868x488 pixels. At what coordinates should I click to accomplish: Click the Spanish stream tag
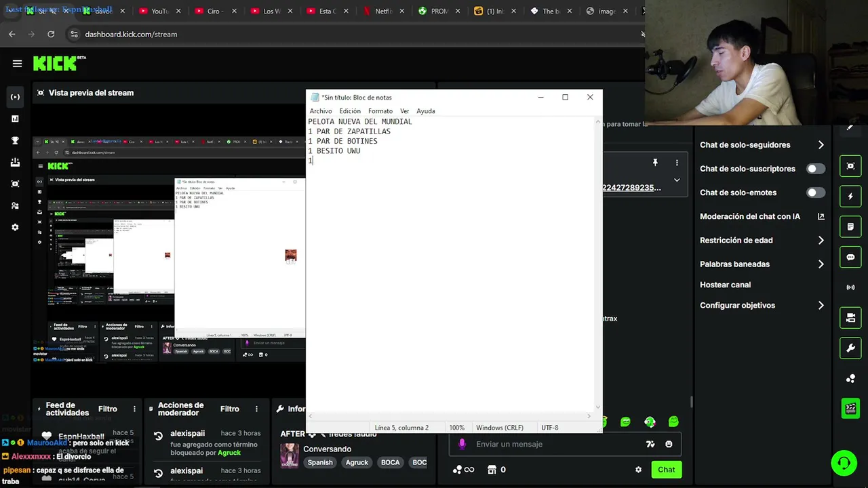coord(320,462)
